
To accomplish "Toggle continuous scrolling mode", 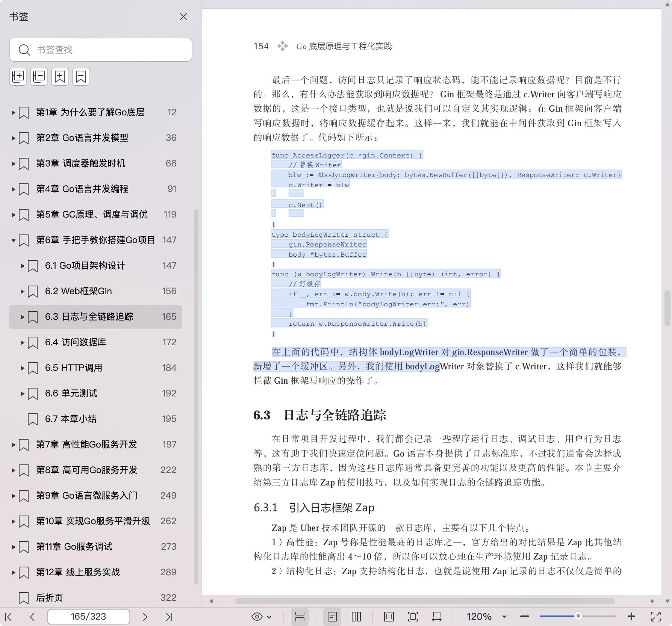I will (x=300, y=617).
